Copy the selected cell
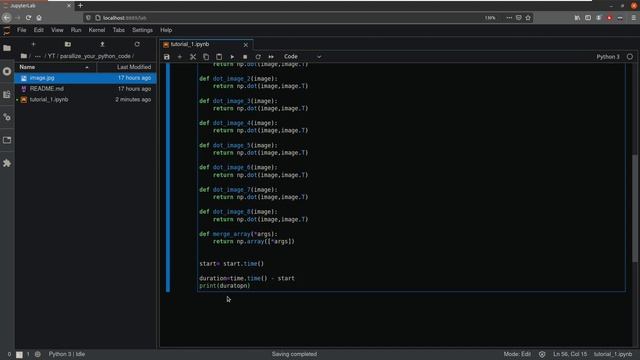This screenshot has width=640, height=360. tap(206, 57)
